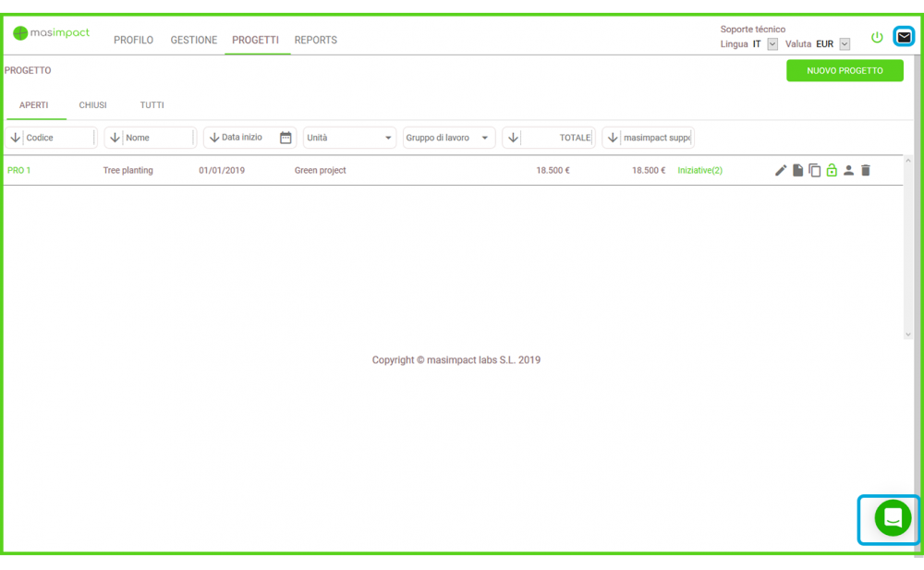Open the document icon for Tree planting project
Image resolution: width=924 pixels, height=570 pixels.
(797, 170)
